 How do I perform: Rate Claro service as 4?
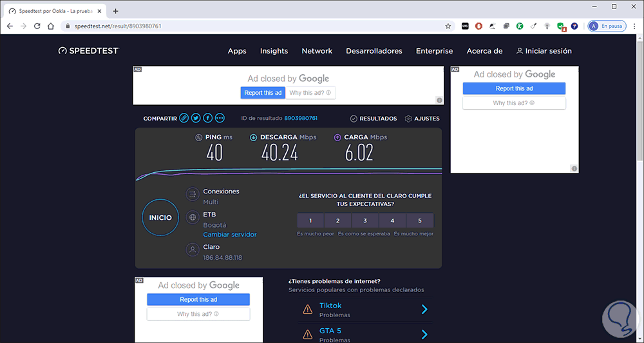click(x=392, y=220)
